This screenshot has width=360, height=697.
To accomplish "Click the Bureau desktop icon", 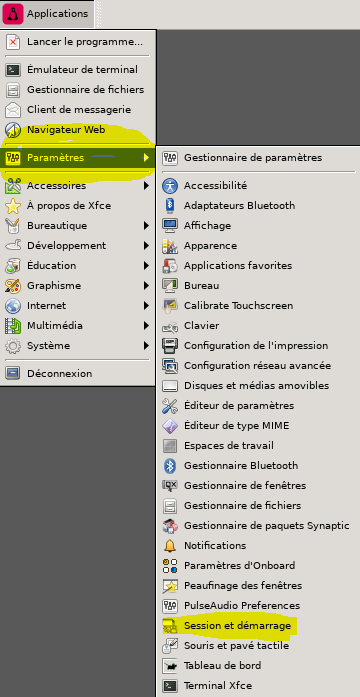I will pyautogui.click(x=170, y=285).
